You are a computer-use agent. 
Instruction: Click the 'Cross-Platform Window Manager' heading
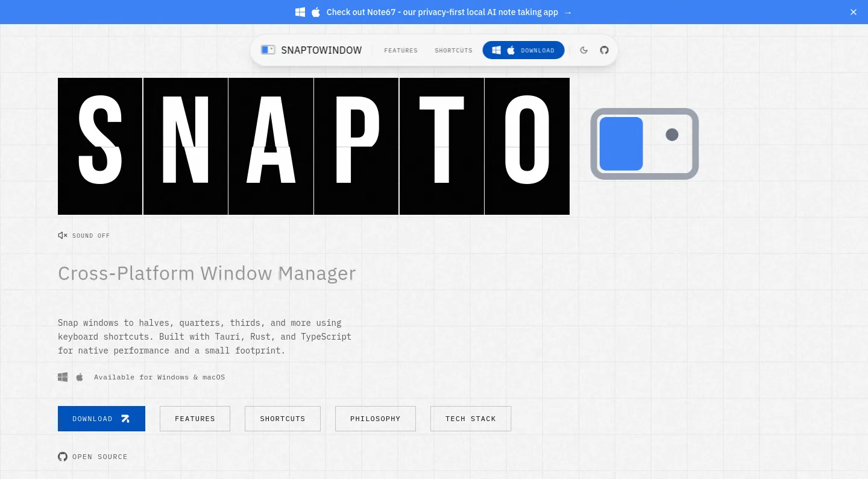[207, 273]
